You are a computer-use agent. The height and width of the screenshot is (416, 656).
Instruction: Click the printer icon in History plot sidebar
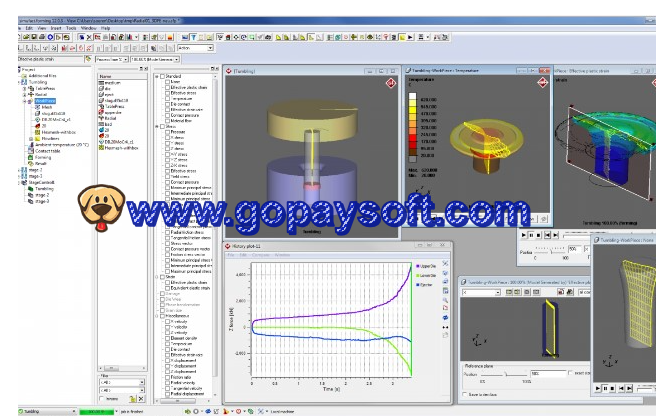445,281
